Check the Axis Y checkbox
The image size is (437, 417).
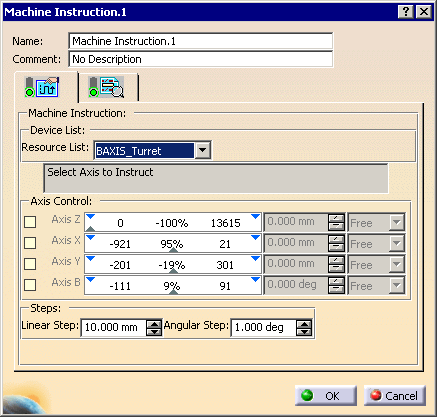(30, 264)
